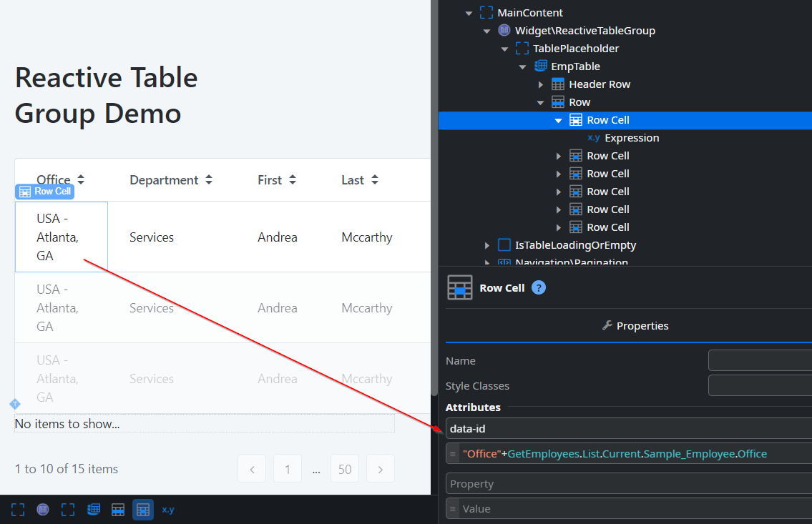Viewport: 812px width, 524px height.
Task: Click the Name input field under Properties
Action: click(760, 360)
